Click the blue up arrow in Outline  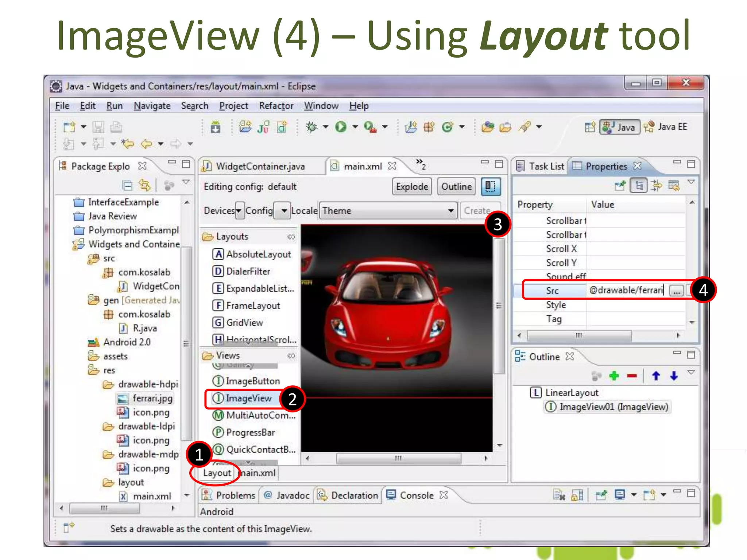coord(656,376)
